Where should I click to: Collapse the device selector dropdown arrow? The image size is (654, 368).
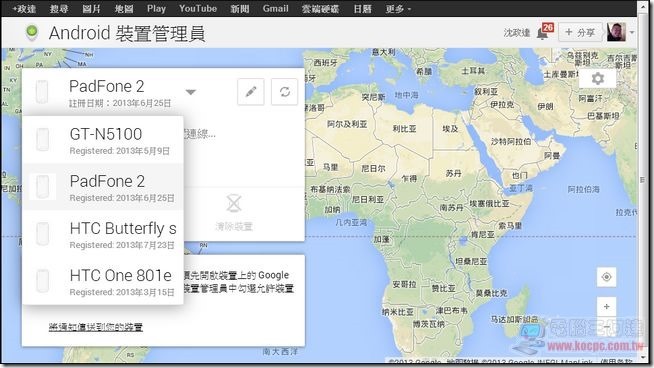[191, 92]
